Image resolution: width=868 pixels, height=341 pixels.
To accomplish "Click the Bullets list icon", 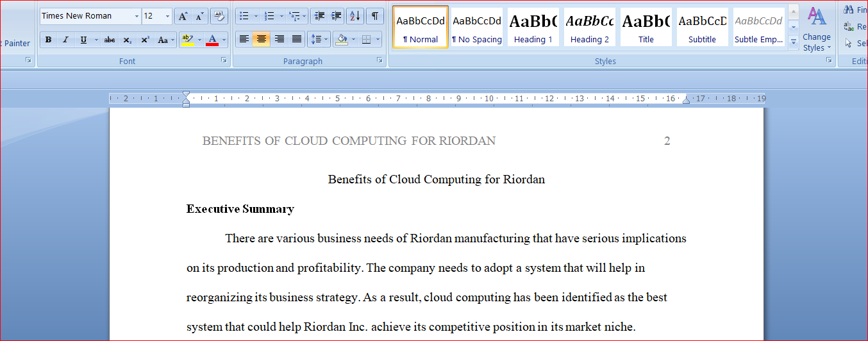I will (244, 16).
